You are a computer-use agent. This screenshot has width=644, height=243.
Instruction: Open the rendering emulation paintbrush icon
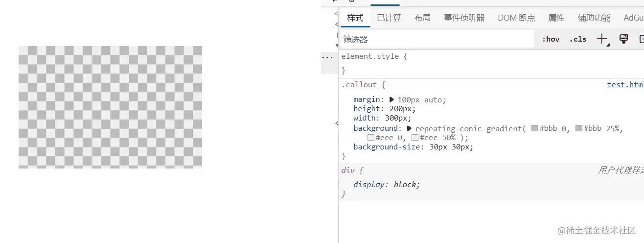[x=623, y=39]
